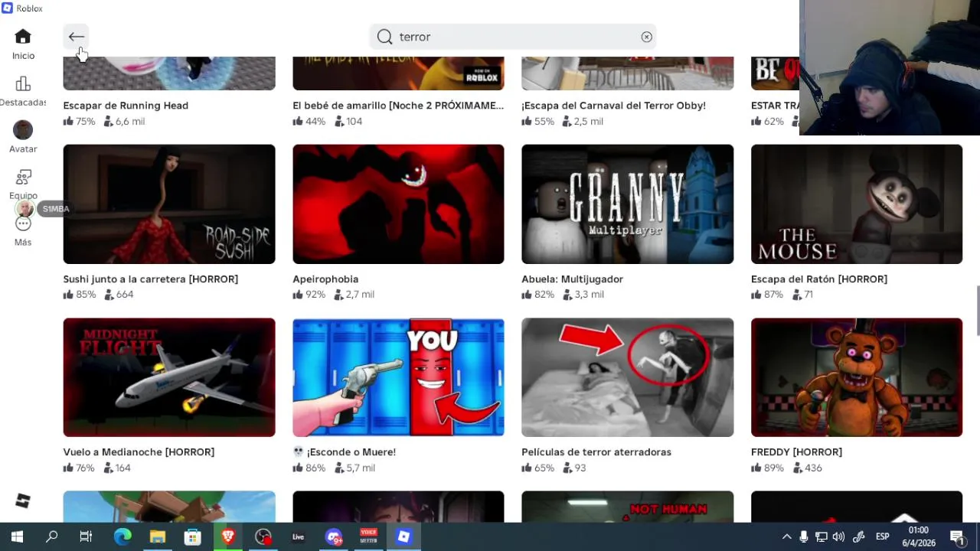Switch the ESP input language indicator
Viewport: 980px width, 551px height.
[x=883, y=537]
